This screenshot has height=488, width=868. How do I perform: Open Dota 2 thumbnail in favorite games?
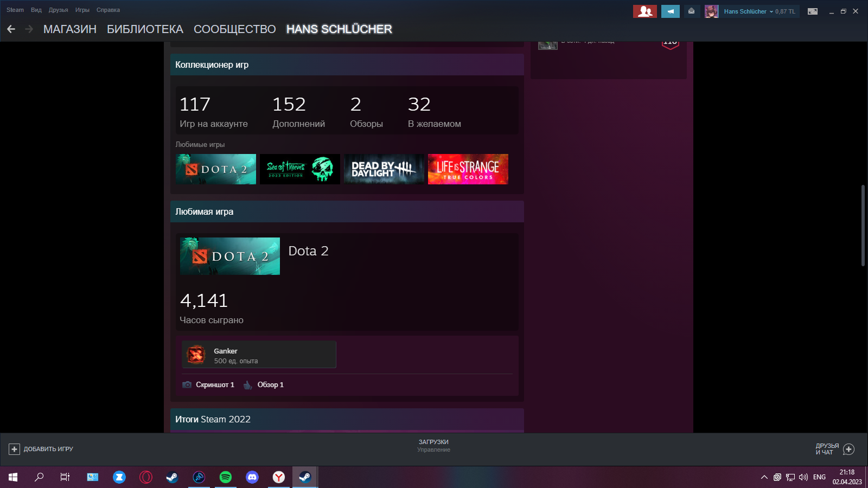tap(216, 169)
